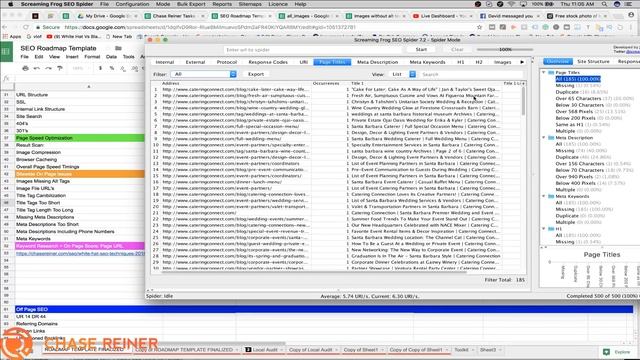Open the Site Structure tab

593,61
